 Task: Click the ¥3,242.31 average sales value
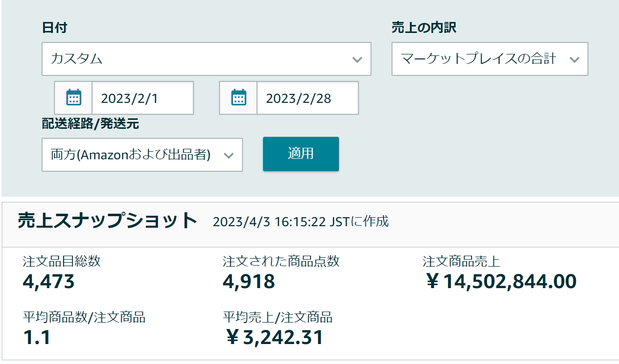coord(273,338)
